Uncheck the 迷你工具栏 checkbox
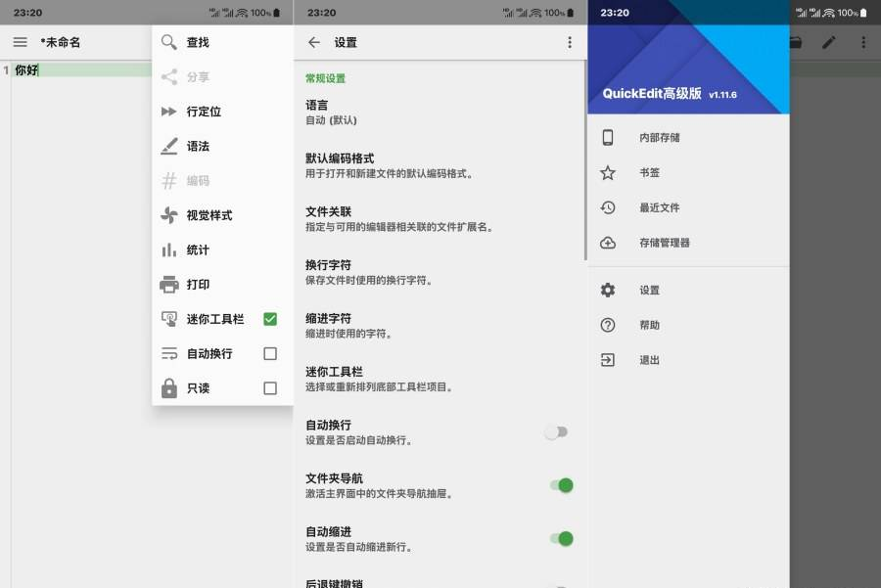The height and width of the screenshot is (588, 881). (x=270, y=319)
